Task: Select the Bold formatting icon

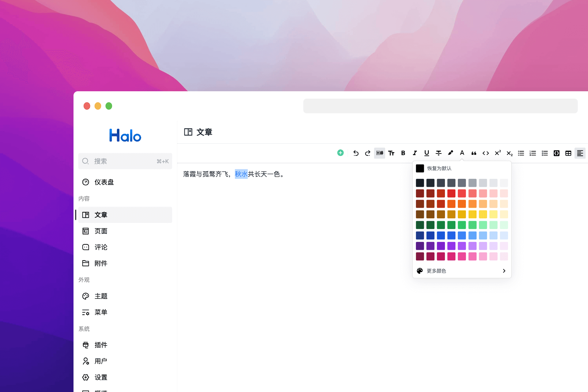Action: tap(403, 153)
